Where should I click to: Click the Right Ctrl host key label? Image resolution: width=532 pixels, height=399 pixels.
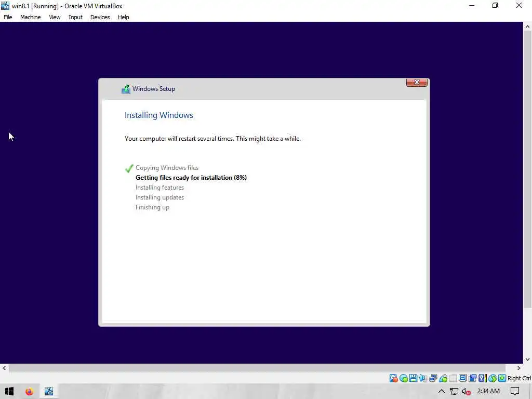(520, 378)
